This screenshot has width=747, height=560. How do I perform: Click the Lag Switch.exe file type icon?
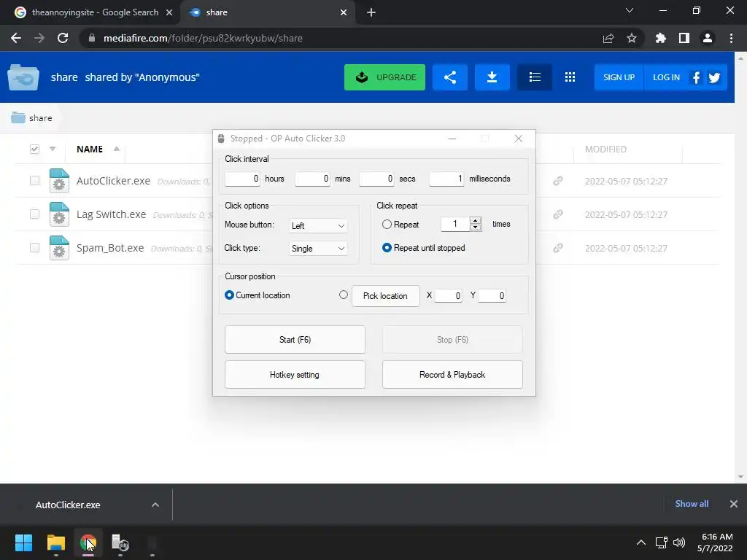pos(59,214)
